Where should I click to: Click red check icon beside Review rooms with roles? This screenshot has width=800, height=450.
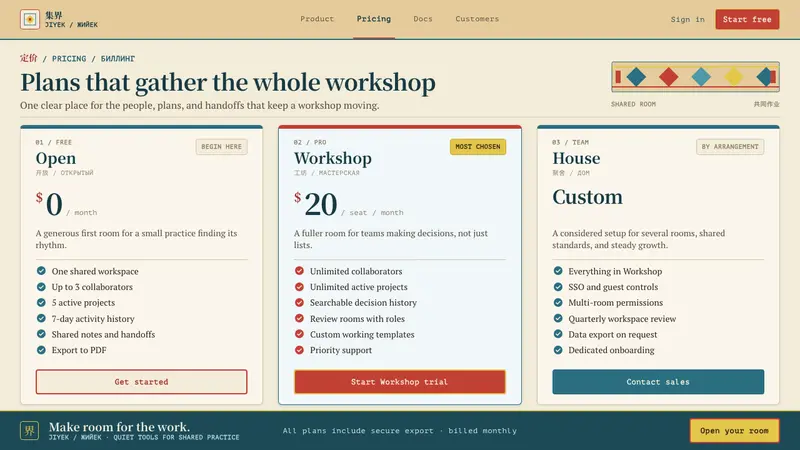[299, 318]
